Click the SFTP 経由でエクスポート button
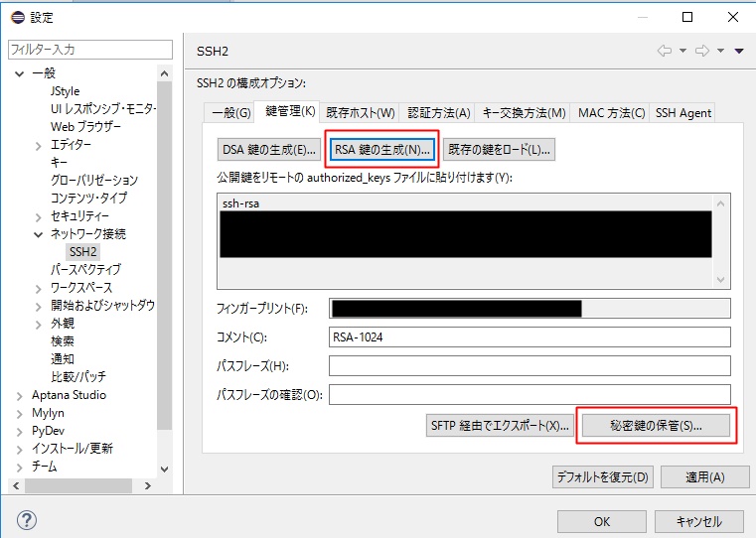 (x=499, y=426)
